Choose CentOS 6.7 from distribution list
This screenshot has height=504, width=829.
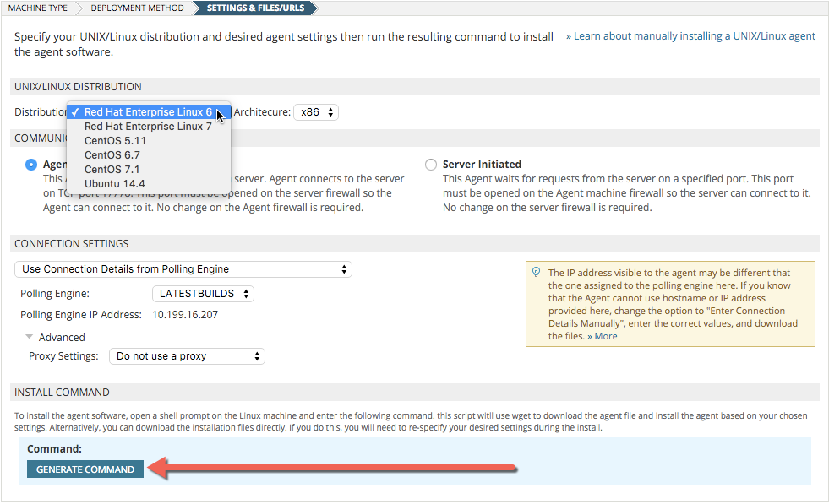[x=149, y=154]
